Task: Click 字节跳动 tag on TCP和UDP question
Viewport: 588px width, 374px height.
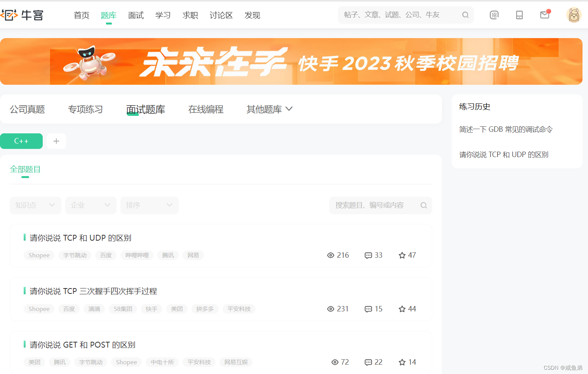Action: tap(75, 255)
